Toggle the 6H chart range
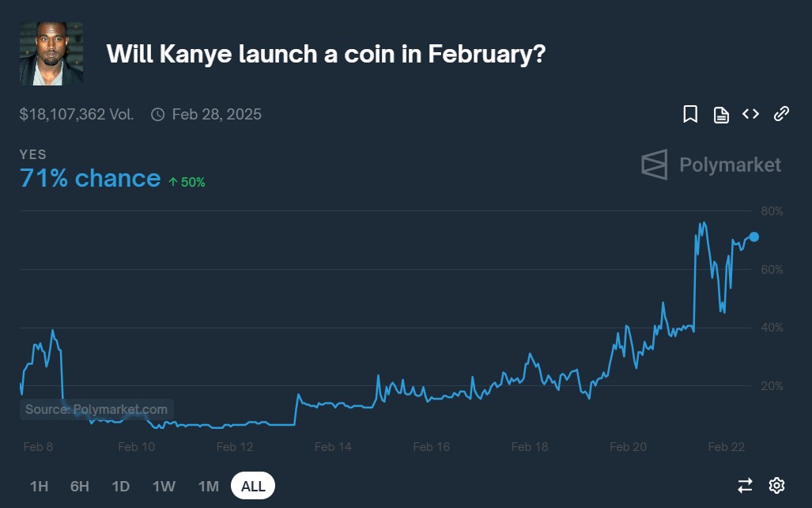The width and height of the screenshot is (812, 508). [x=79, y=487]
